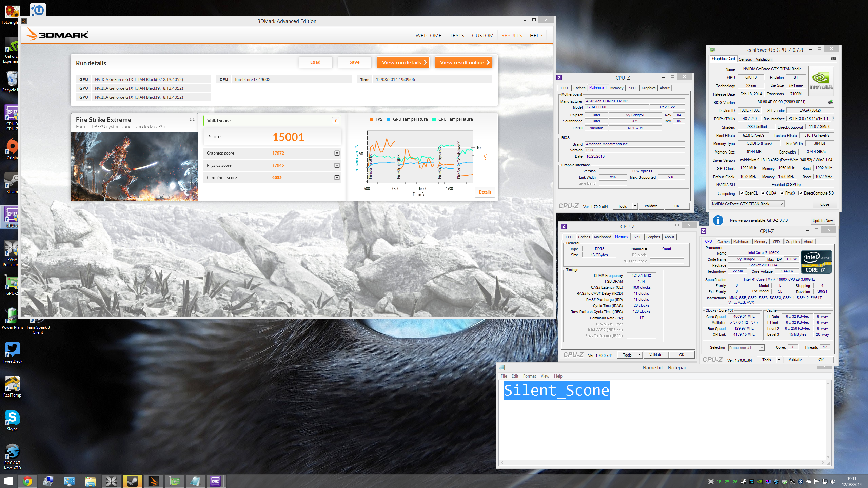Toggle the PhysX checkbox in GPU-Z
868x488 pixels.
point(782,193)
